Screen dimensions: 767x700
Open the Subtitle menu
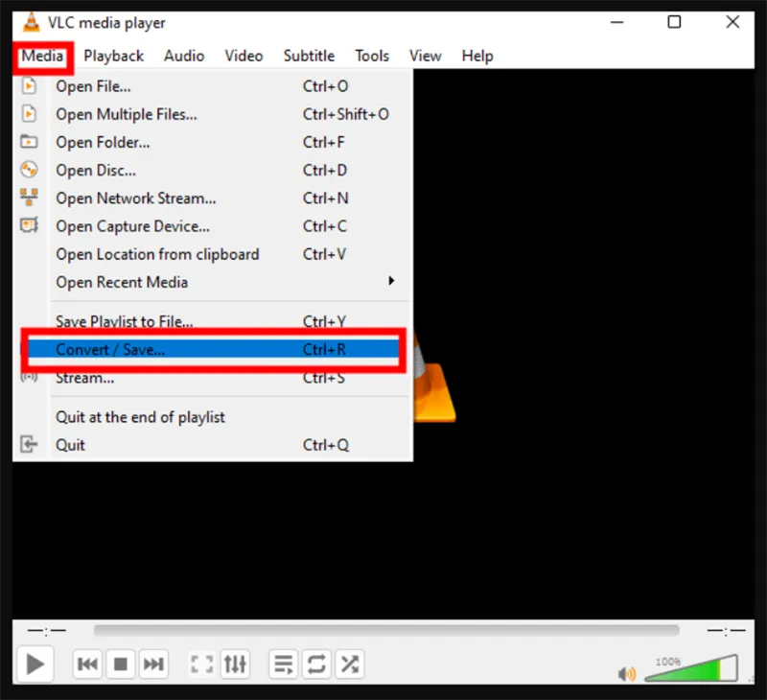[309, 56]
